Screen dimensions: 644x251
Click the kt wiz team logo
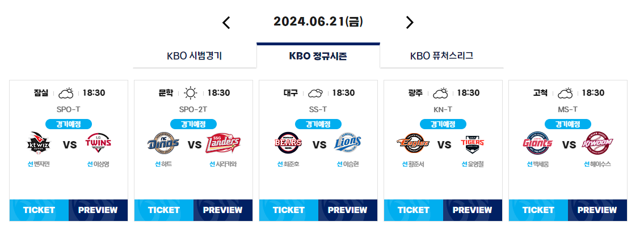(39, 143)
